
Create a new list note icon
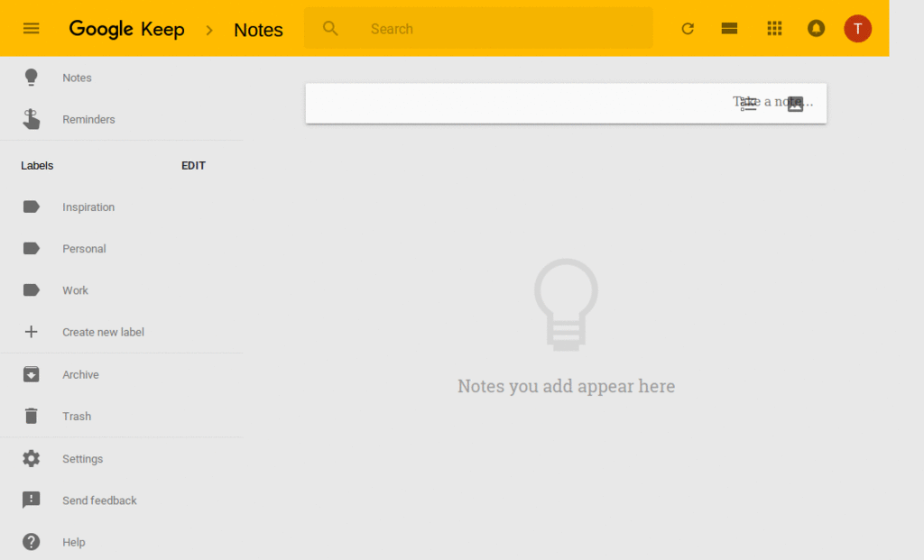coord(748,105)
